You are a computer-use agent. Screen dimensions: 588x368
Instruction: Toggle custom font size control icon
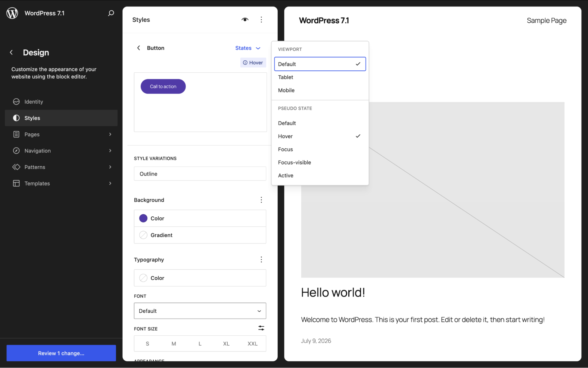(261, 328)
